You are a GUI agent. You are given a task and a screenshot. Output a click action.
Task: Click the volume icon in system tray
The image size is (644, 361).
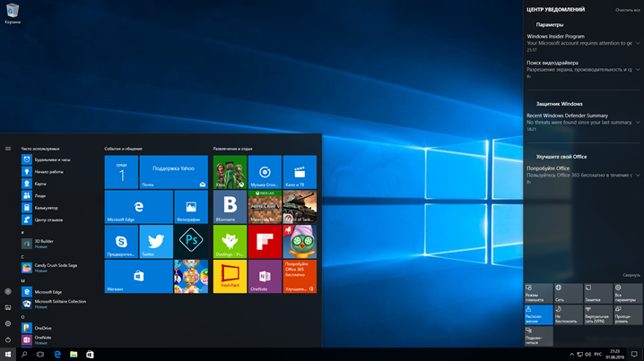pyautogui.click(x=587, y=355)
